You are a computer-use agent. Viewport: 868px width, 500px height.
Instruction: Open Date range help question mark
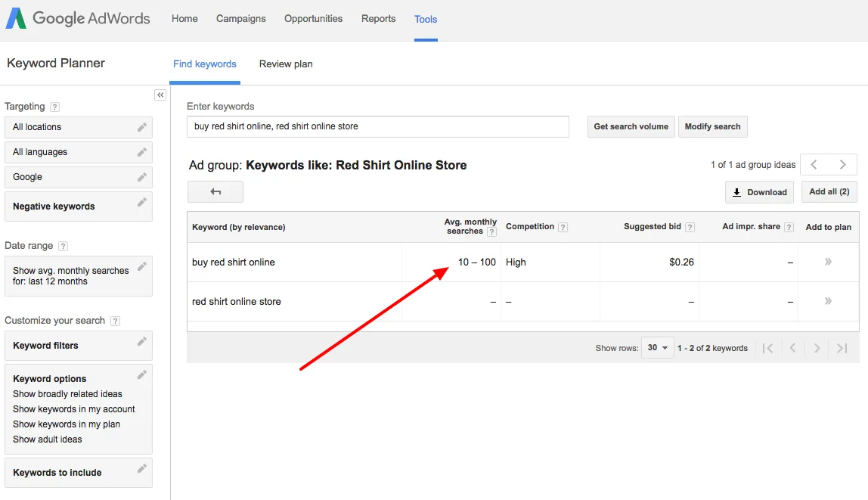click(x=63, y=246)
